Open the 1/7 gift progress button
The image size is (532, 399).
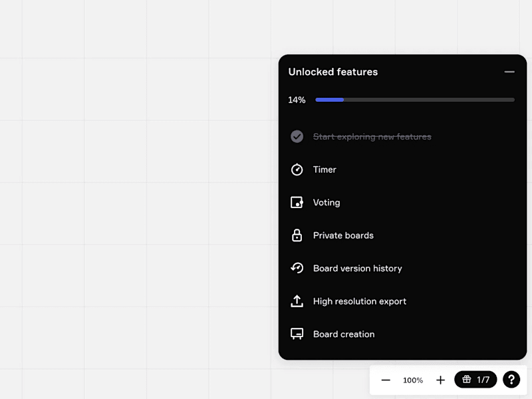pos(475,379)
